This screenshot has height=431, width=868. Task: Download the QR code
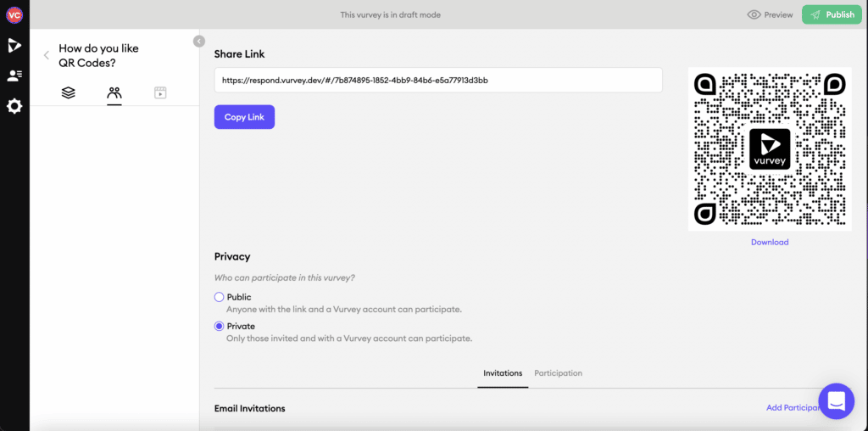click(x=770, y=242)
